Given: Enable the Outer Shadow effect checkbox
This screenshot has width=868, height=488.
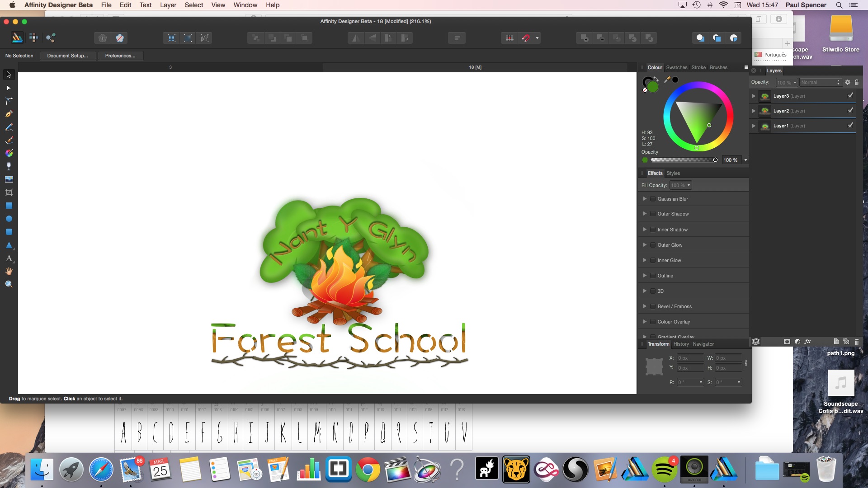Looking at the screenshot, I should tap(653, 214).
